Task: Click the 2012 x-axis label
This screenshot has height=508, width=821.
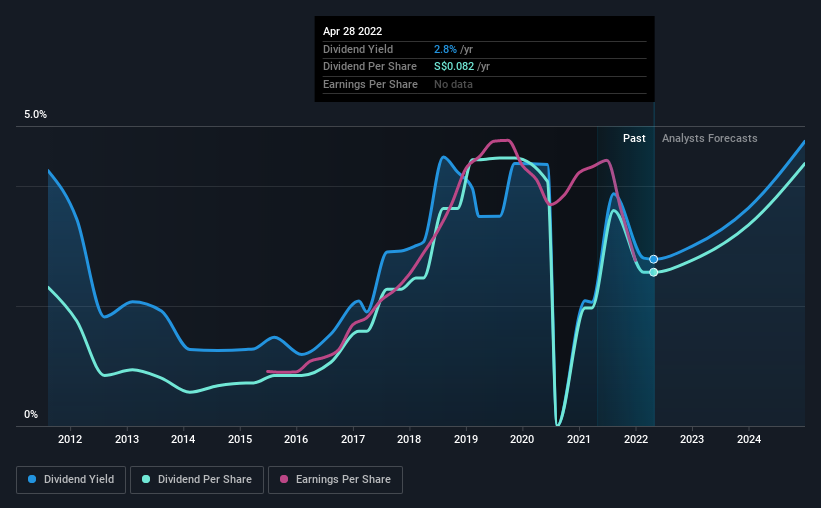Action: click(70, 439)
